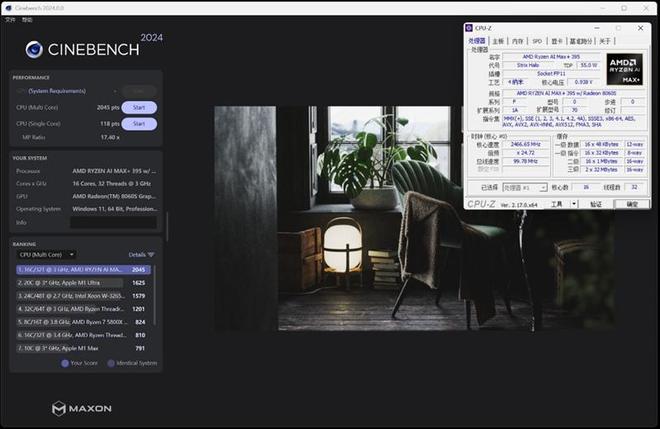660x429 pixels.
Task: Click the Your Score legend dot
Action: click(x=65, y=363)
